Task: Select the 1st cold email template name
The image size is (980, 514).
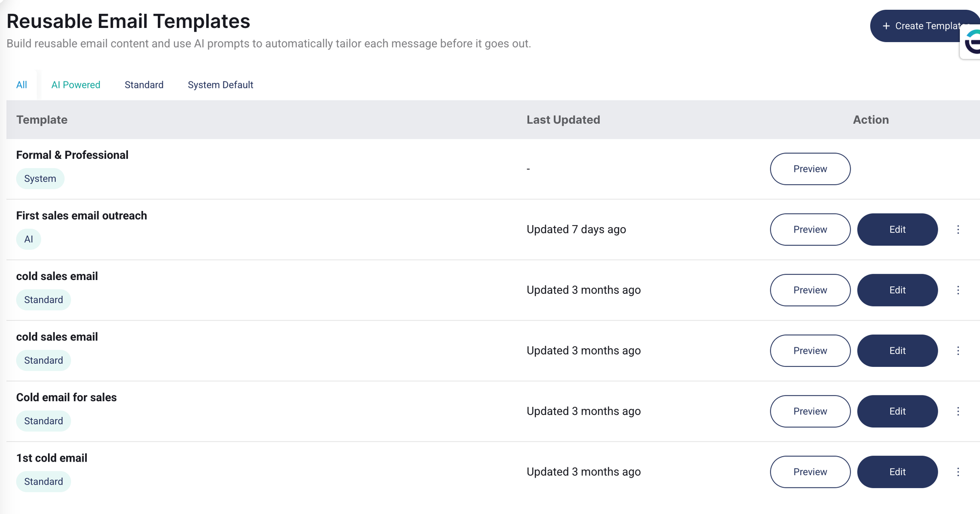Action: (51, 458)
